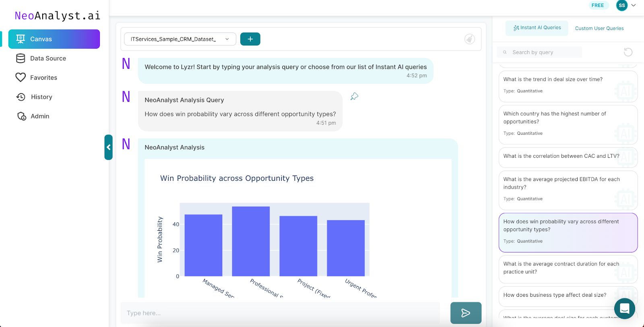Image resolution: width=644 pixels, height=327 pixels.
Task: Open the History page
Action: (x=41, y=97)
